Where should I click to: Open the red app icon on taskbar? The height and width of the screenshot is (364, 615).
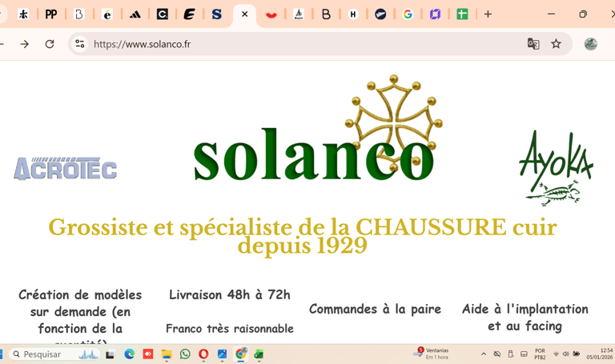pos(148,354)
